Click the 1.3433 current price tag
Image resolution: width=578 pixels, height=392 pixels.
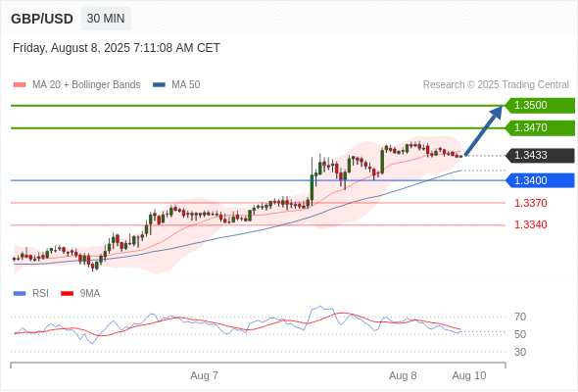(540, 156)
